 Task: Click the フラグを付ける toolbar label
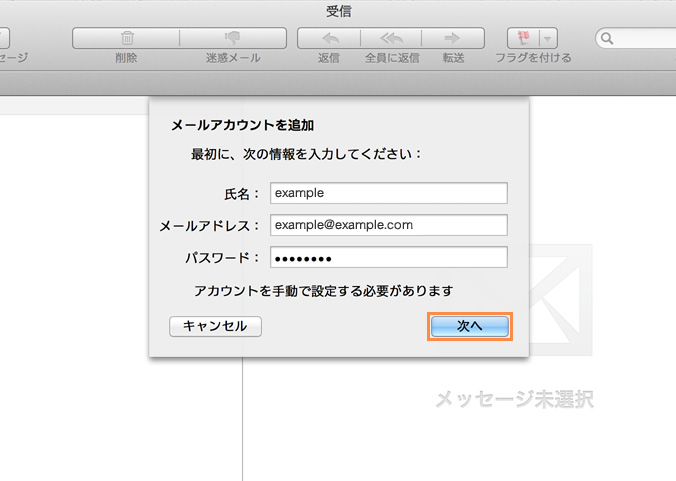click(533, 58)
